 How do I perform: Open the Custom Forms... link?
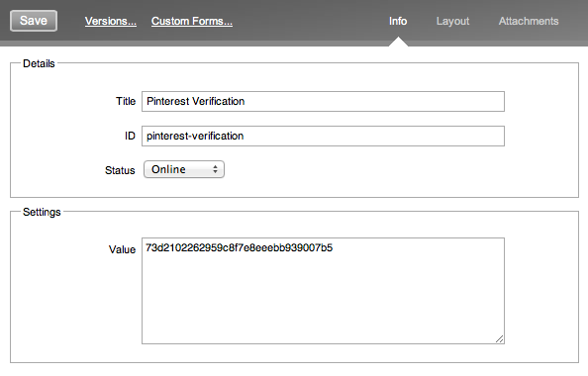pyautogui.click(x=192, y=21)
